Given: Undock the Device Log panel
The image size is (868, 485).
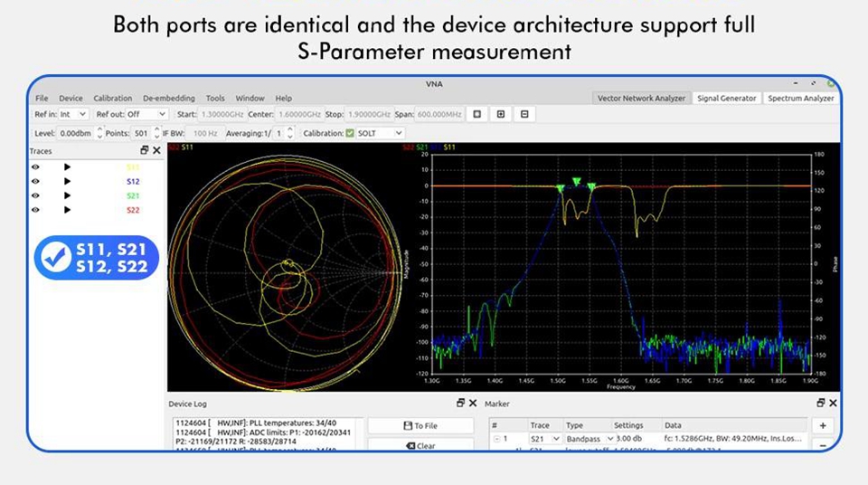Looking at the screenshot, I should coord(460,403).
